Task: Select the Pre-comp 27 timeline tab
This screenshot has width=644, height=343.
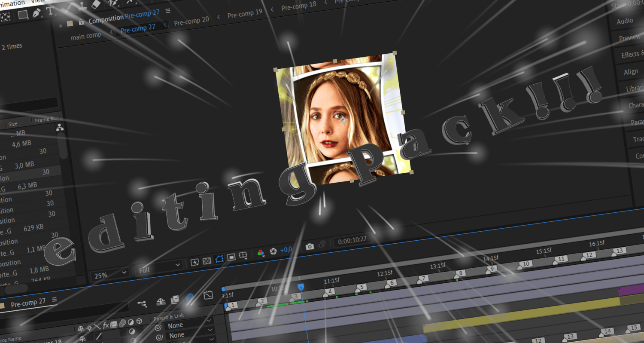Action: click(x=28, y=303)
